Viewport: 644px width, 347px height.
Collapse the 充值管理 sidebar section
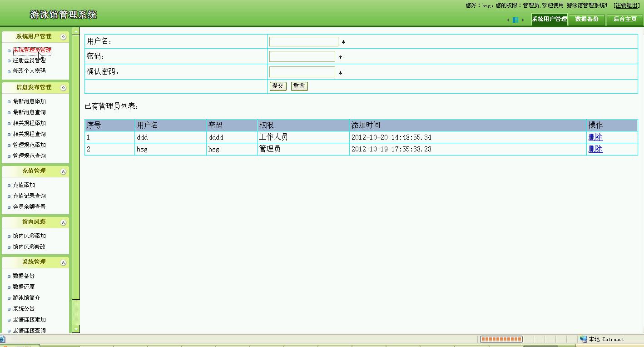(x=64, y=171)
